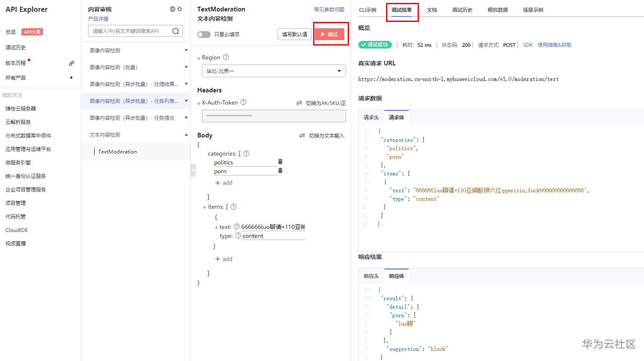Open the help icon beside Region
This screenshot has width=644, height=361.
click(226, 57)
